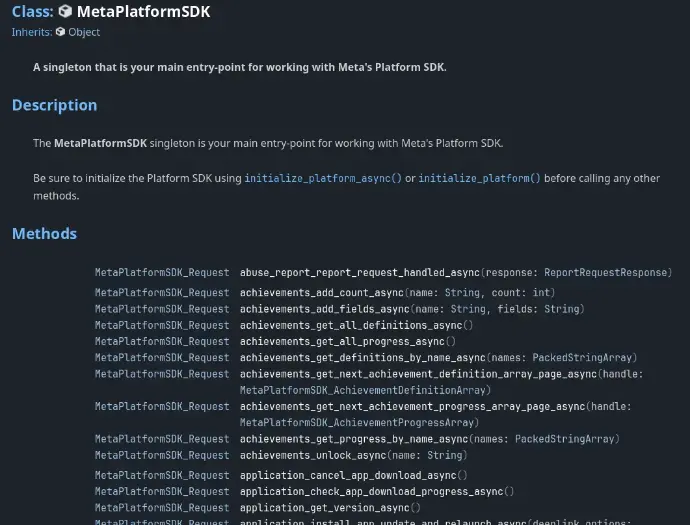Screen dimensions: 690x525
Task: Open the initialize_platform_async() link
Action: click(323, 178)
